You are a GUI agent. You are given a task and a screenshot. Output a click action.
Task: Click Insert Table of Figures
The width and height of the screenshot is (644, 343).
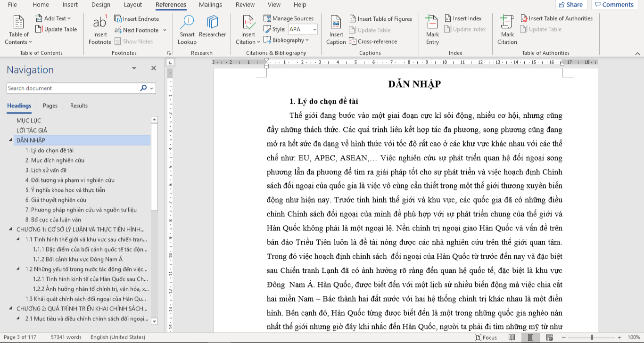pos(381,19)
